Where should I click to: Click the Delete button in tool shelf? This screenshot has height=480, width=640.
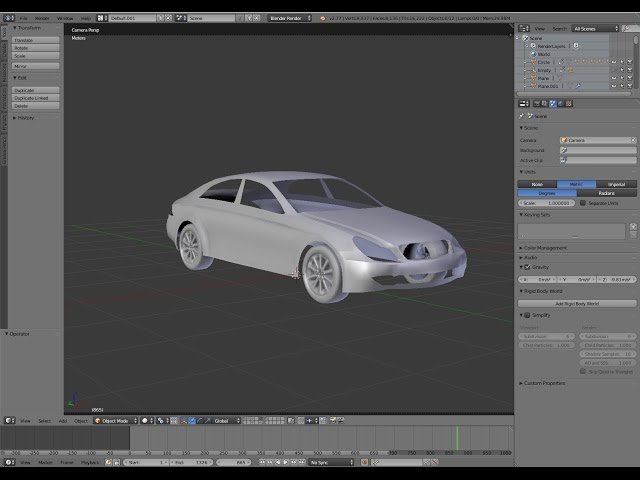click(36, 106)
